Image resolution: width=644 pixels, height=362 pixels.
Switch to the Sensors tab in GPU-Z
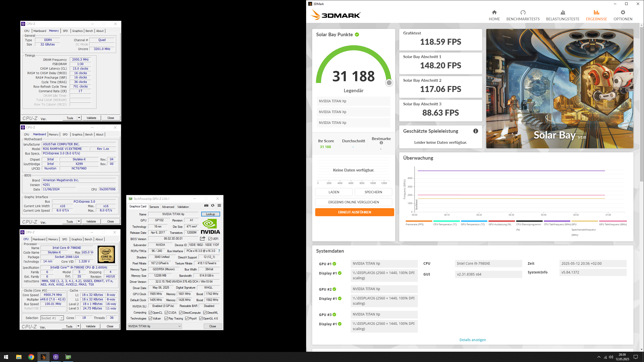tap(154, 207)
